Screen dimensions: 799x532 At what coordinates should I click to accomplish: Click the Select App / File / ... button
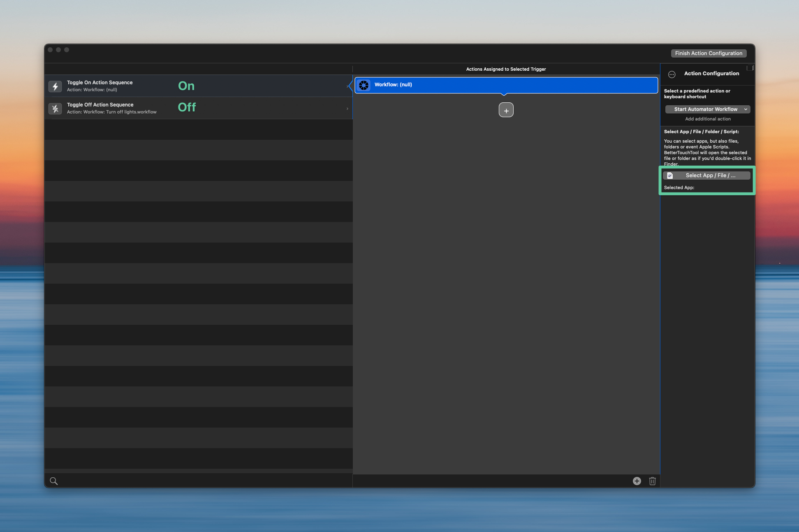pos(707,176)
